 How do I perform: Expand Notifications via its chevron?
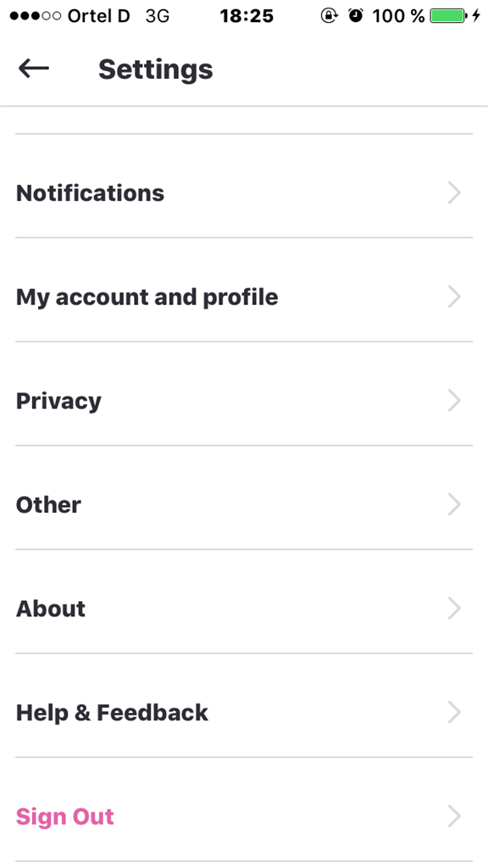coord(454,192)
